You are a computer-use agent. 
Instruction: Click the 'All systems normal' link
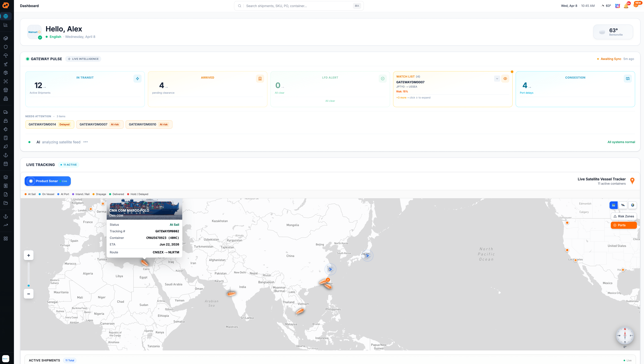[622, 142]
